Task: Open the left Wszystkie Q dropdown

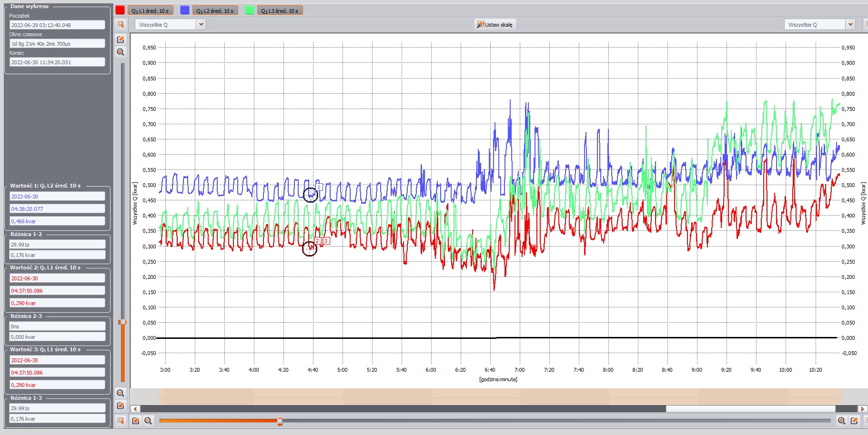Action: (x=201, y=24)
